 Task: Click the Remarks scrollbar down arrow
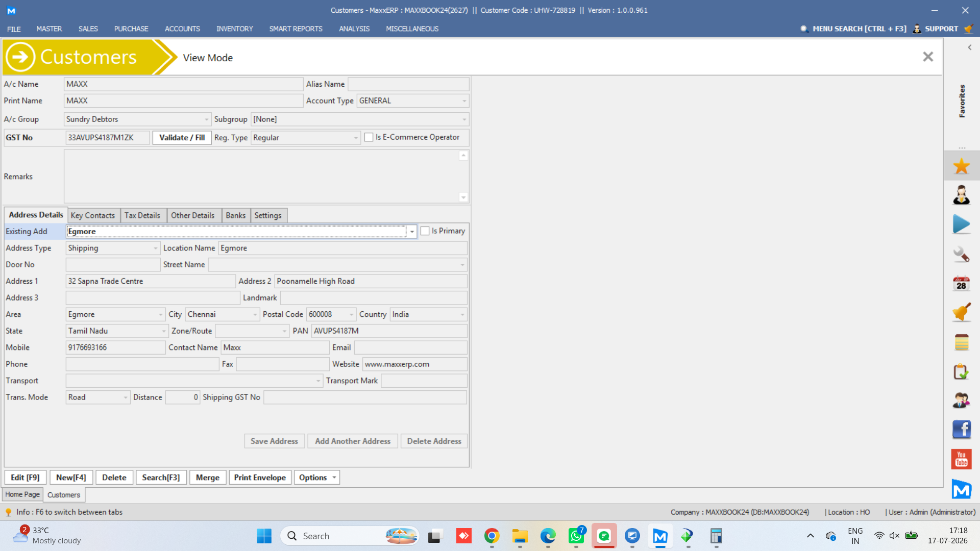pyautogui.click(x=463, y=197)
